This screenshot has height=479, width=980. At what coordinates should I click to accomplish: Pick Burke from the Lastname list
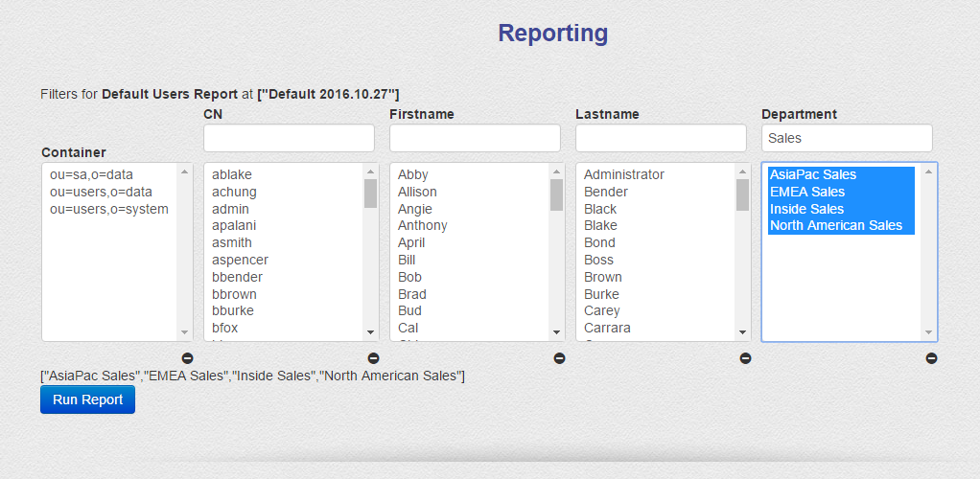coord(601,294)
